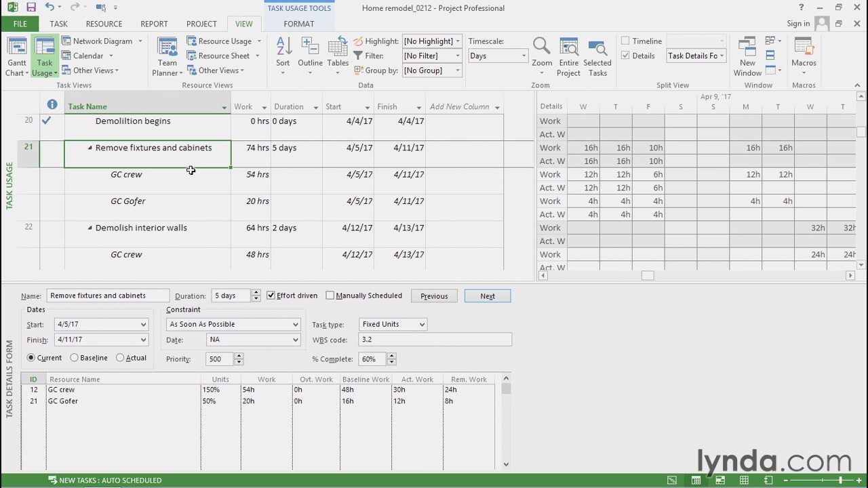Select GC Gofer row in resource table
Image resolution: width=868 pixels, height=488 pixels.
[262, 401]
